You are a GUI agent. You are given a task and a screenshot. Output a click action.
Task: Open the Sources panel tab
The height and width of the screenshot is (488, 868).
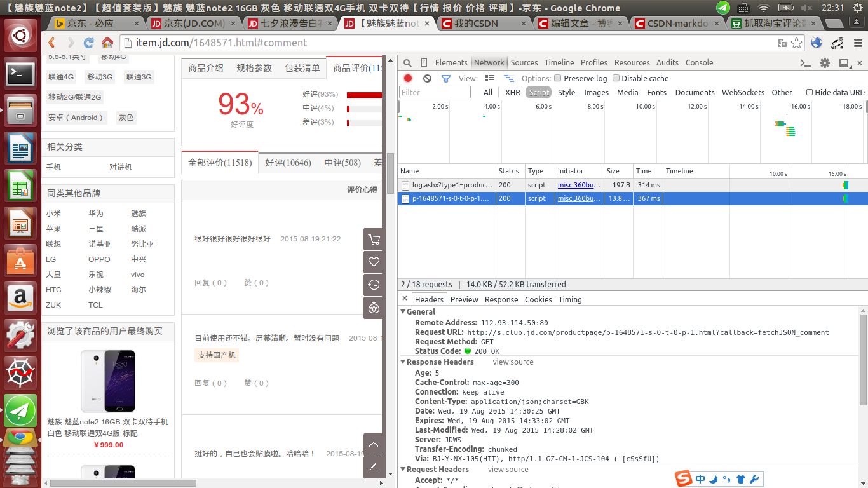click(524, 63)
